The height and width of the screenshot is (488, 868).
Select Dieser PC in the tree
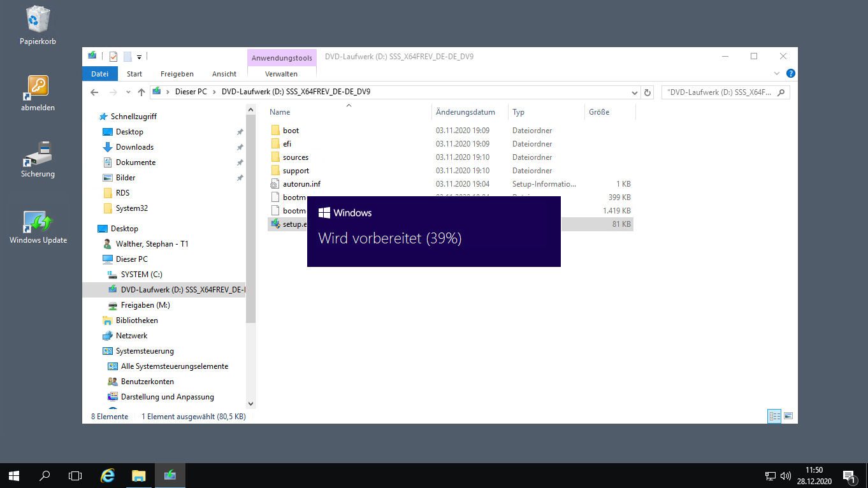131,259
